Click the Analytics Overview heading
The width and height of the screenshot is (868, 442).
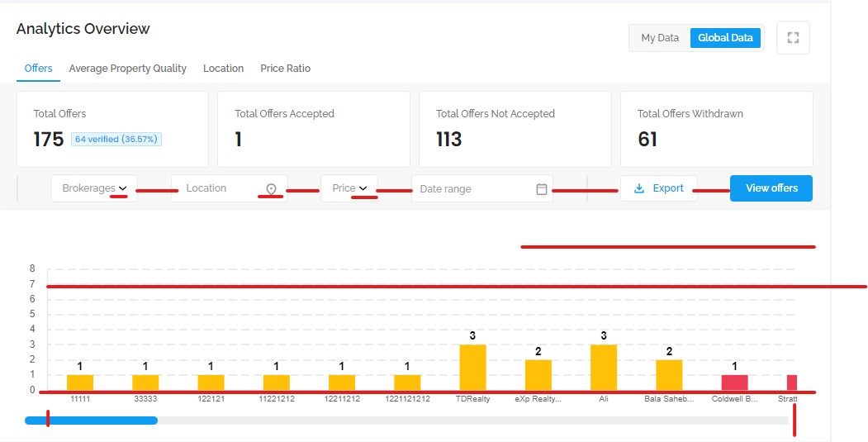(x=83, y=29)
